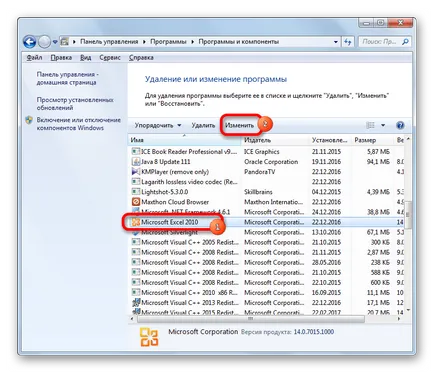434x373 pixels.
Task: Click Lagarith lossless video codec icon
Action: tap(136, 182)
